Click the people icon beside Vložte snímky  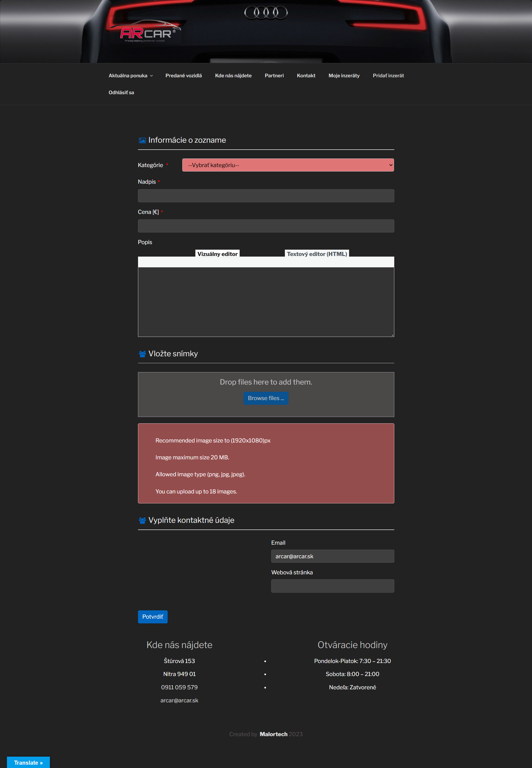[142, 354]
